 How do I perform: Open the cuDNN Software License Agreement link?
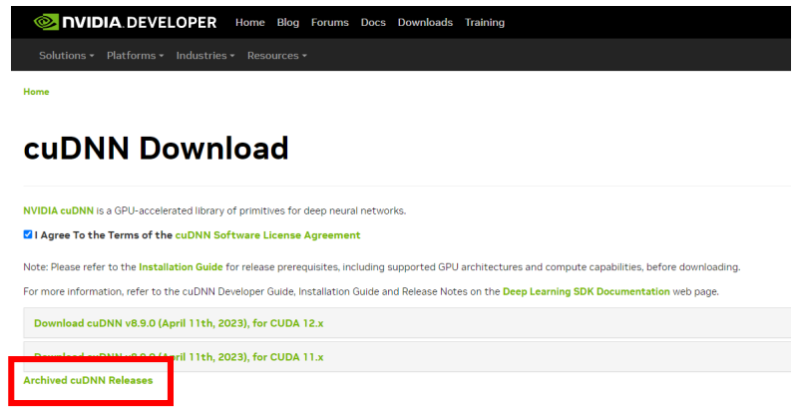267,235
